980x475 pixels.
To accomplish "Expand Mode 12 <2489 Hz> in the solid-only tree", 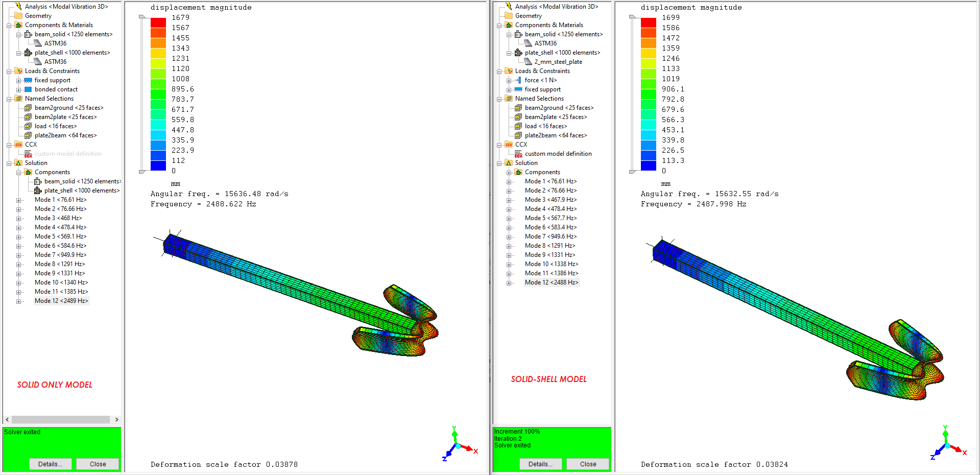I will (x=18, y=301).
